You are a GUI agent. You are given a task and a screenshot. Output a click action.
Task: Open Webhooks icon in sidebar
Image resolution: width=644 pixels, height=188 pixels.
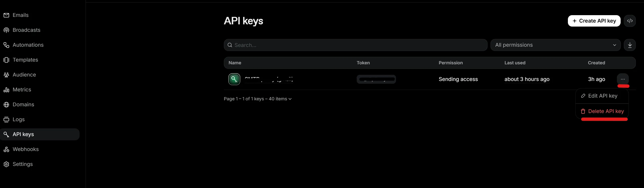[6, 149]
